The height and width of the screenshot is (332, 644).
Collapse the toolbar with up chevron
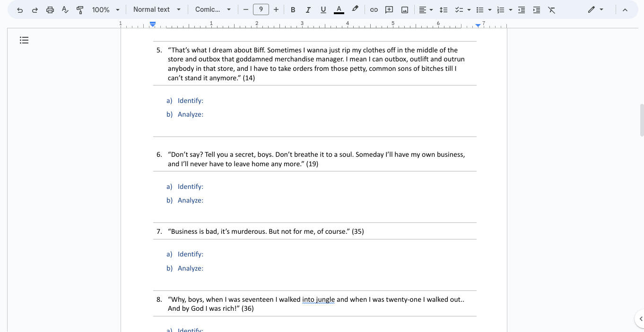(x=625, y=9)
